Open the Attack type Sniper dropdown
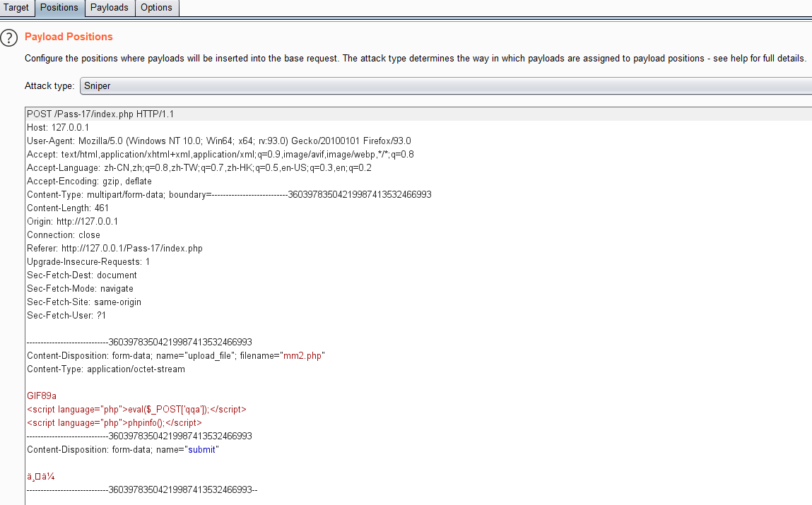Image resolution: width=812 pixels, height=505 pixels. 445,86
